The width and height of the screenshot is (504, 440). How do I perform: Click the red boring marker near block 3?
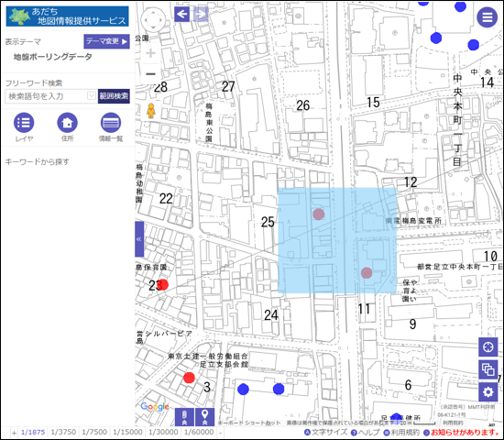click(x=189, y=378)
